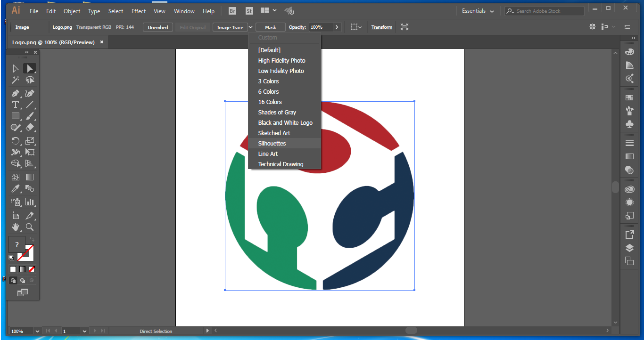Select the Free Transform tool
The image size is (644, 340).
[x=30, y=152]
